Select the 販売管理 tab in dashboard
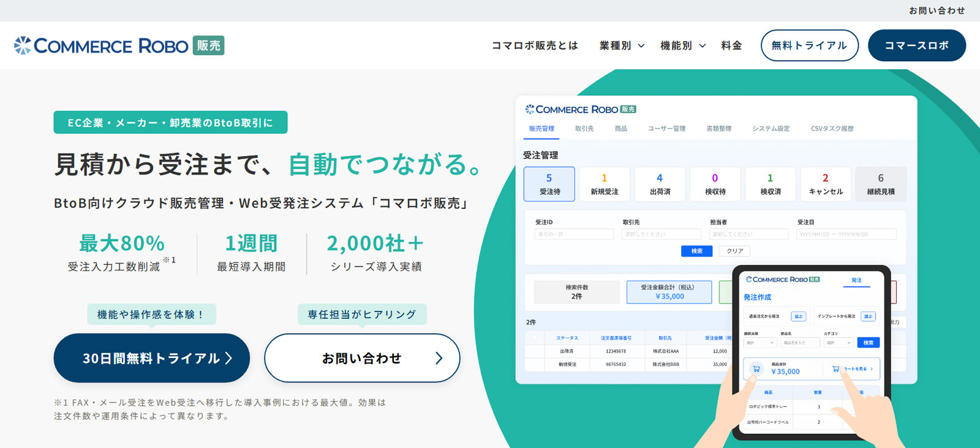980x448 pixels. tap(541, 129)
